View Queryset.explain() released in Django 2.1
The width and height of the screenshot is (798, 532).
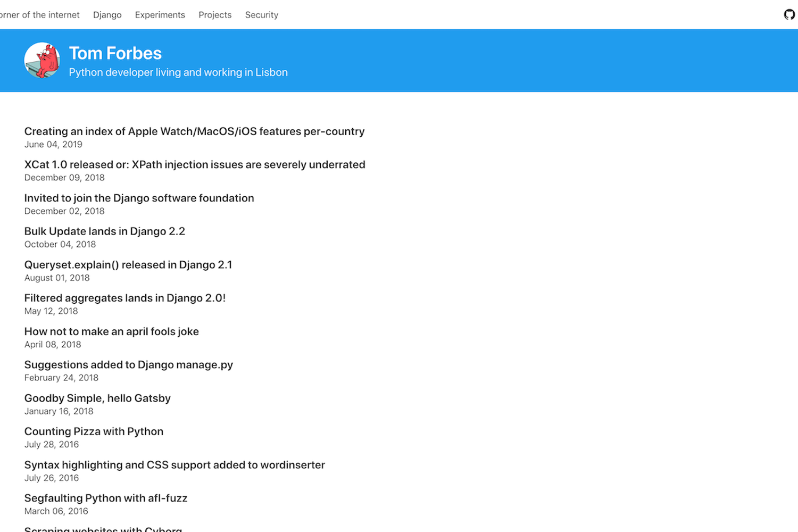[x=128, y=265]
